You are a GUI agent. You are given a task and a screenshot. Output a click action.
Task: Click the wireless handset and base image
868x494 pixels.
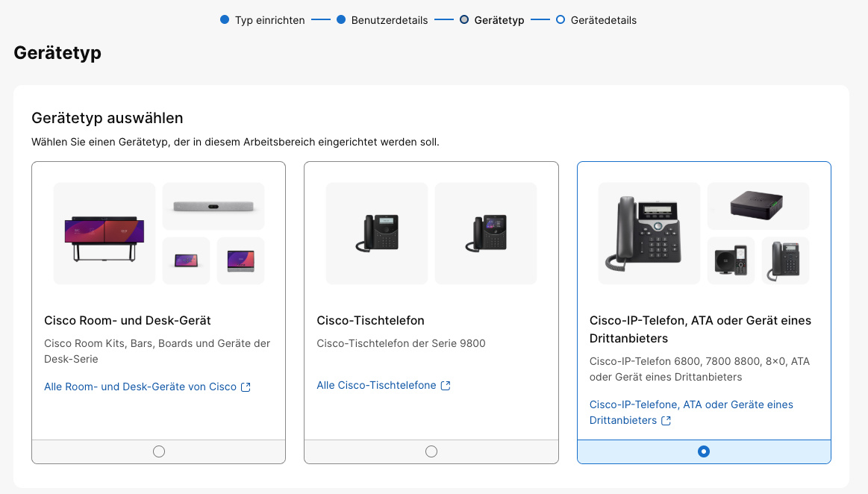pyautogui.click(x=731, y=260)
